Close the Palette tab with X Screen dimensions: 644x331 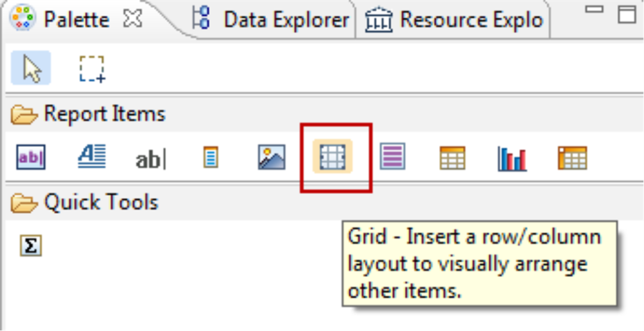(133, 19)
